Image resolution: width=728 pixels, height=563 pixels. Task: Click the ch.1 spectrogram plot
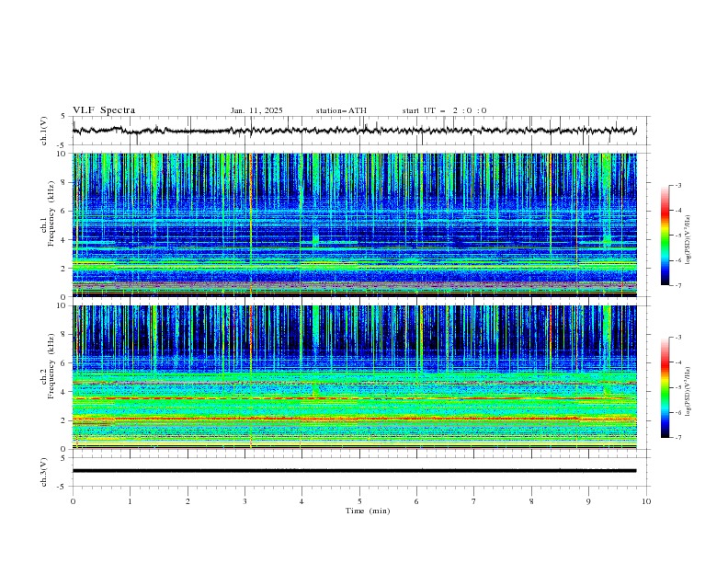tap(355, 224)
